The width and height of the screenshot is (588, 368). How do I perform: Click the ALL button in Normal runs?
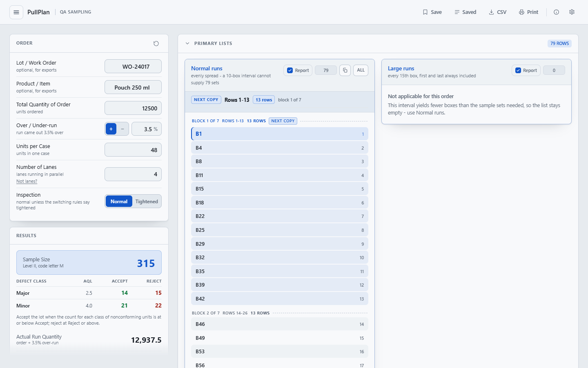point(361,70)
